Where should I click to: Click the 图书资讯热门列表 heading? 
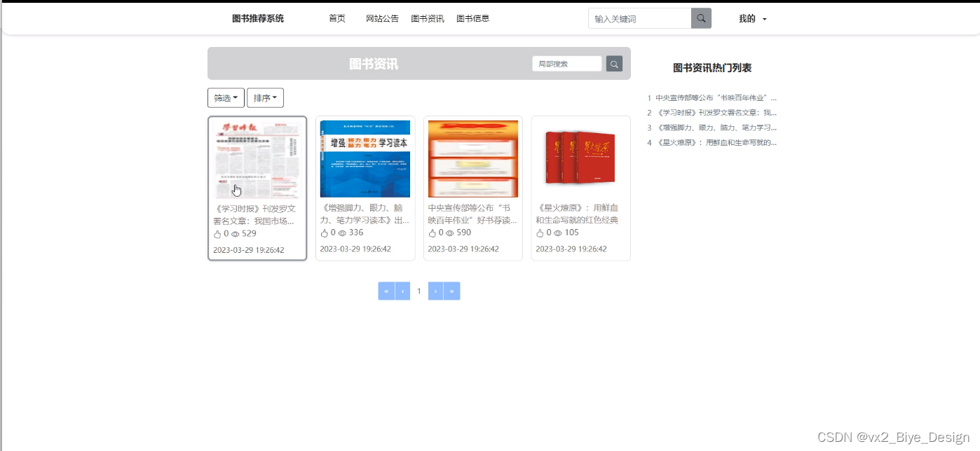[712, 68]
